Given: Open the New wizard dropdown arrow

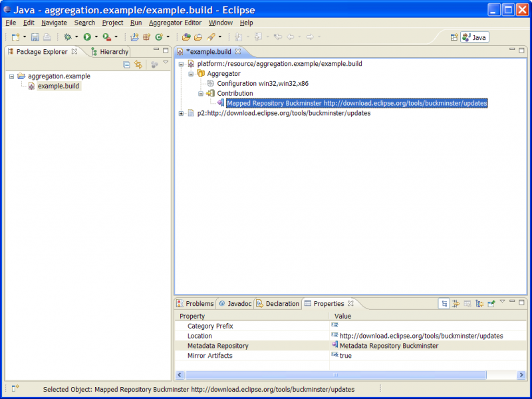Looking at the screenshot, I should (x=25, y=37).
